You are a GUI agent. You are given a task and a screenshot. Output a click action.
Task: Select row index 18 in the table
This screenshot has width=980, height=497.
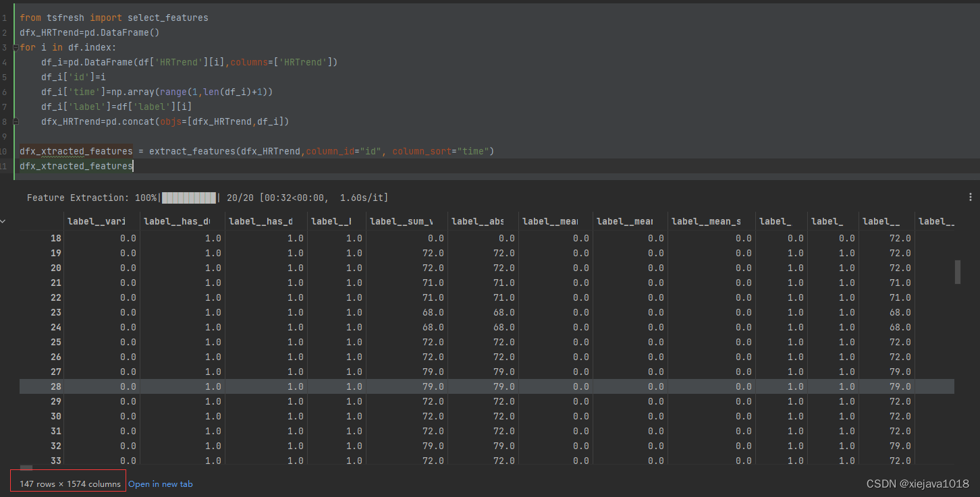coord(56,238)
